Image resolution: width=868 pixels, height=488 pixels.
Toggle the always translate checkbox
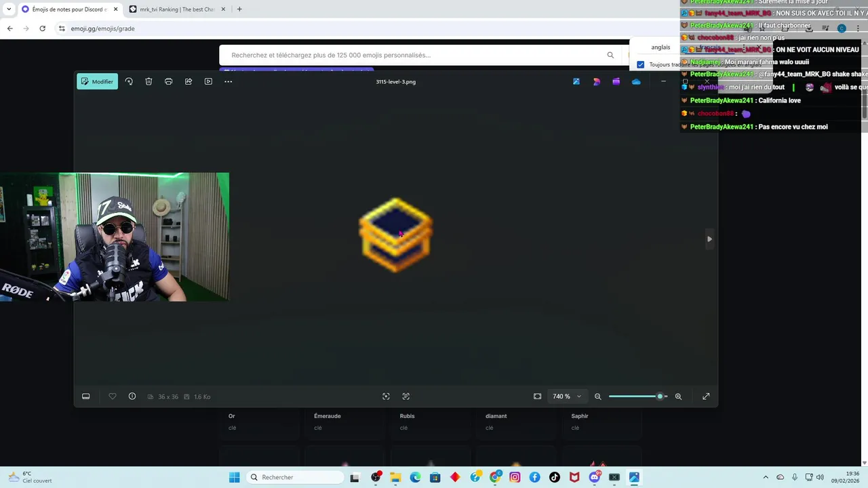click(640, 64)
